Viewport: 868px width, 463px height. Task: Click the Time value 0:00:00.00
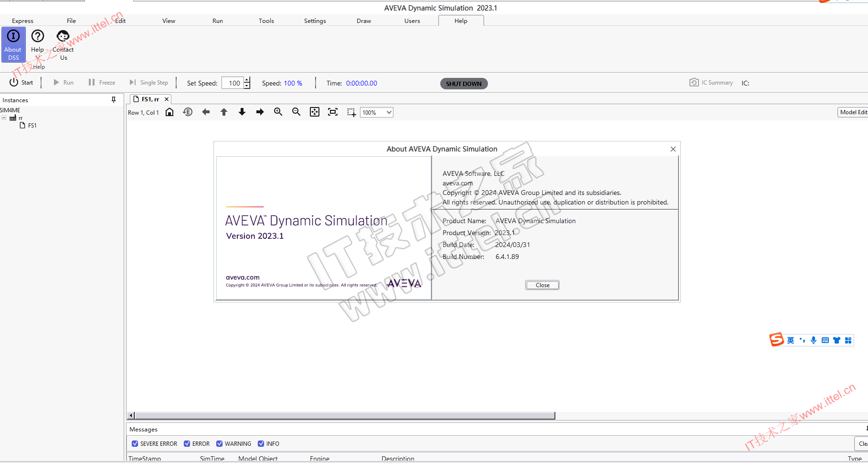(x=361, y=83)
